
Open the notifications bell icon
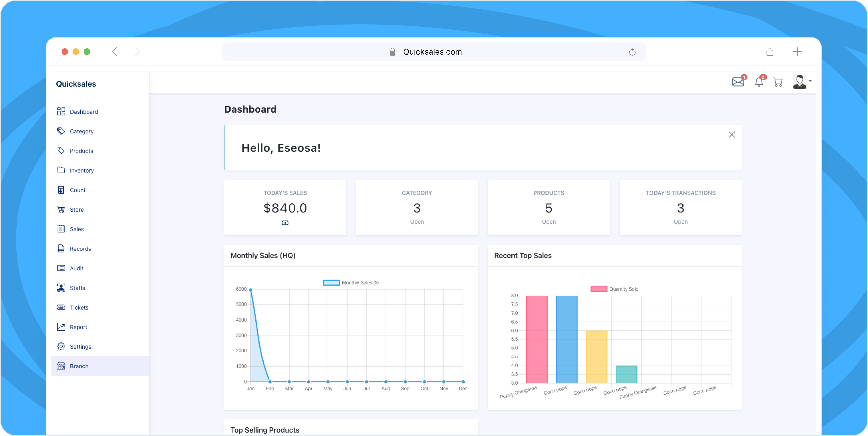coord(759,82)
